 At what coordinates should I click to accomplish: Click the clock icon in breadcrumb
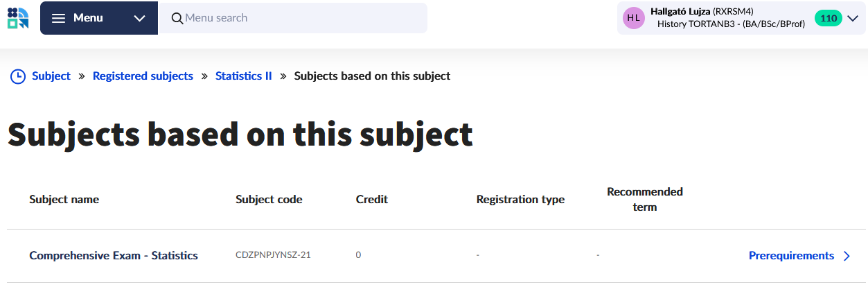click(17, 76)
